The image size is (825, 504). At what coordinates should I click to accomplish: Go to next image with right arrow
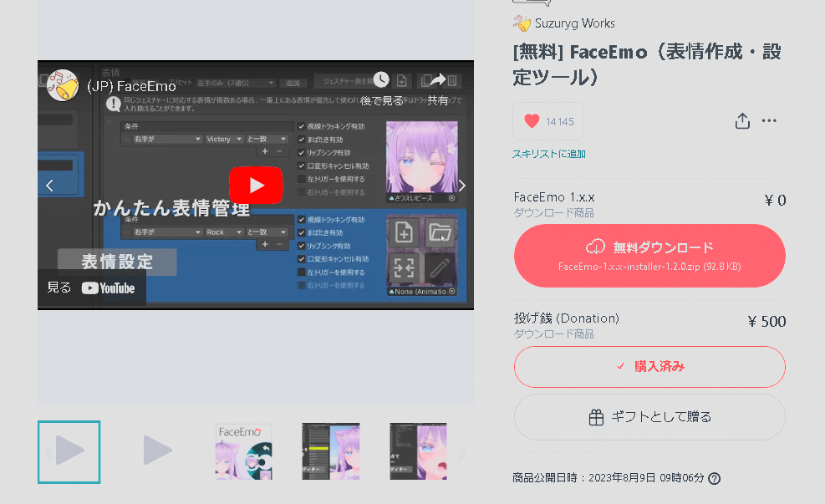click(461, 186)
